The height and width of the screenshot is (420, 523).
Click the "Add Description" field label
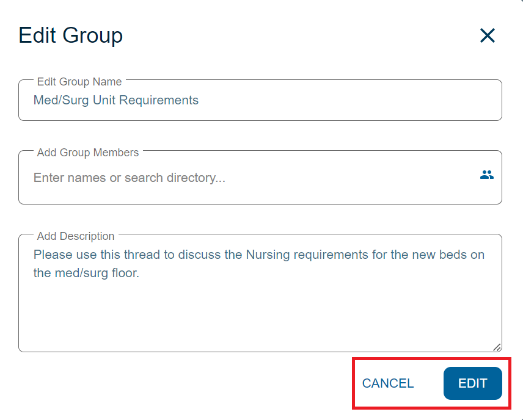coord(76,236)
